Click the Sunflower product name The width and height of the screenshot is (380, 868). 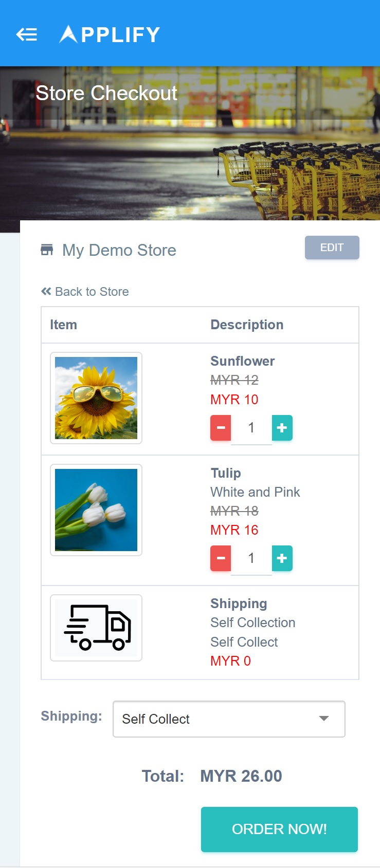pos(242,361)
